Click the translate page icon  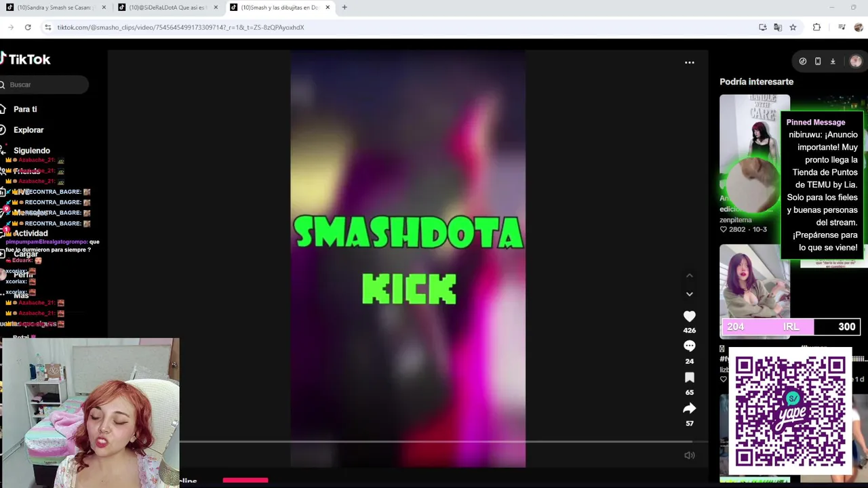pos(778,27)
